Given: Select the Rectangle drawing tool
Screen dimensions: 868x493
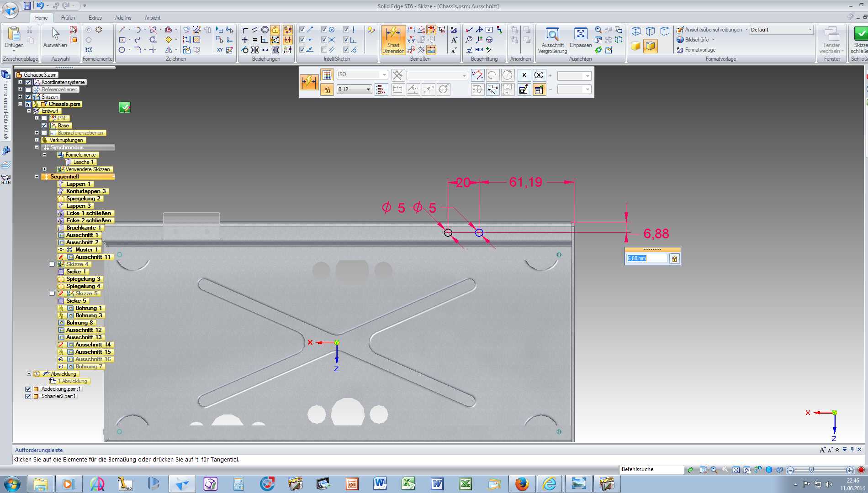Looking at the screenshot, I should 122,40.
